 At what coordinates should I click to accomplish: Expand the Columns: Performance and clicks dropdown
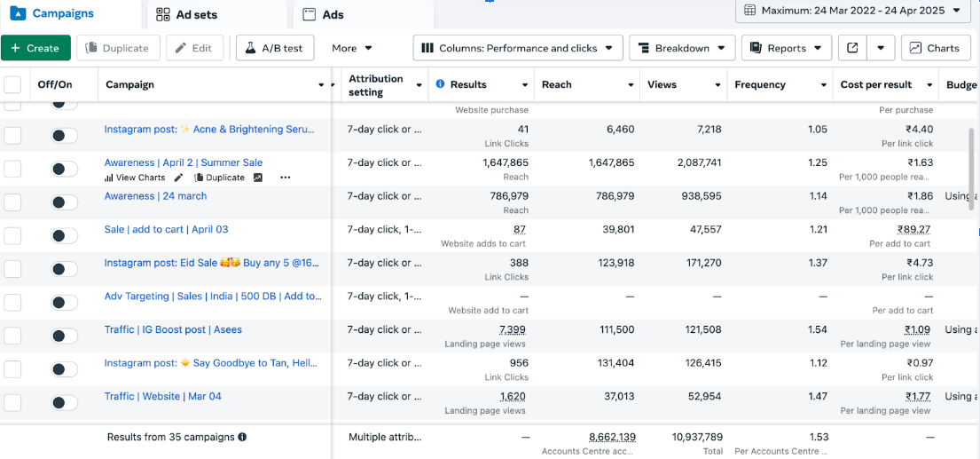(518, 48)
